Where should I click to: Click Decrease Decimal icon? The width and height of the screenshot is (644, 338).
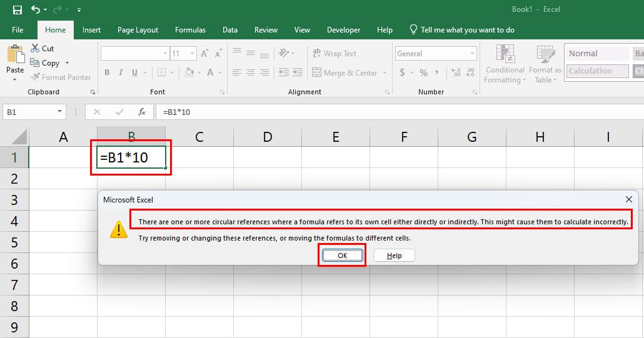click(x=470, y=72)
